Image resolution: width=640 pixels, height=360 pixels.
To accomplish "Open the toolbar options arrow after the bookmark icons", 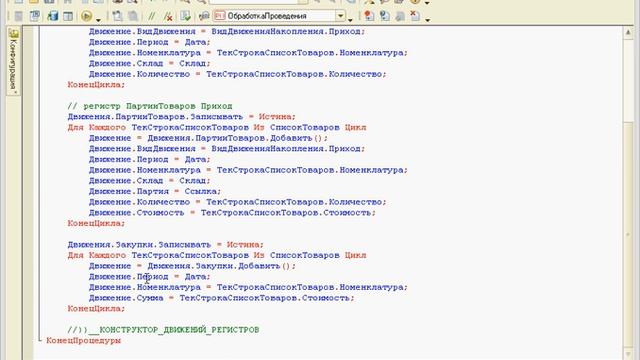I will [x=427, y=19].
